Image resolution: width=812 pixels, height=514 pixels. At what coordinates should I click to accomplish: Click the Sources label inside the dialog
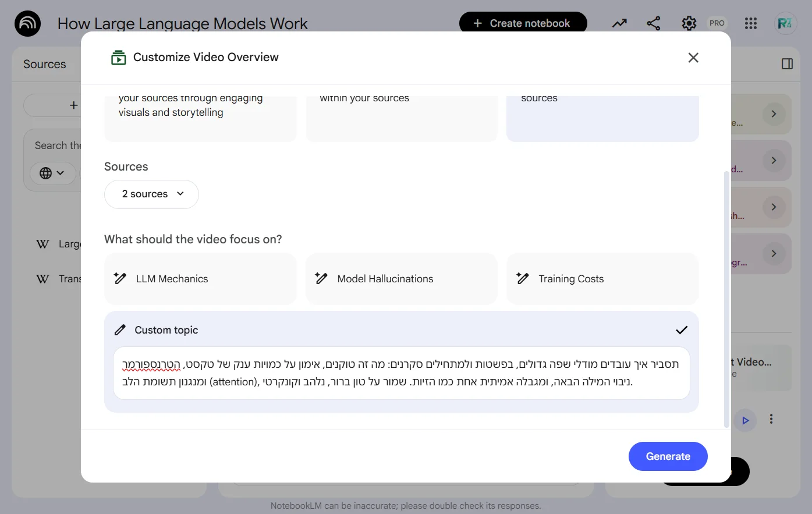pos(126,166)
